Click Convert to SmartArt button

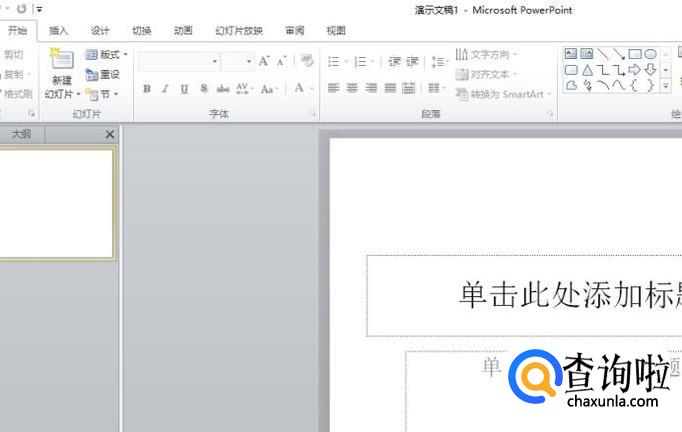pos(500,94)
